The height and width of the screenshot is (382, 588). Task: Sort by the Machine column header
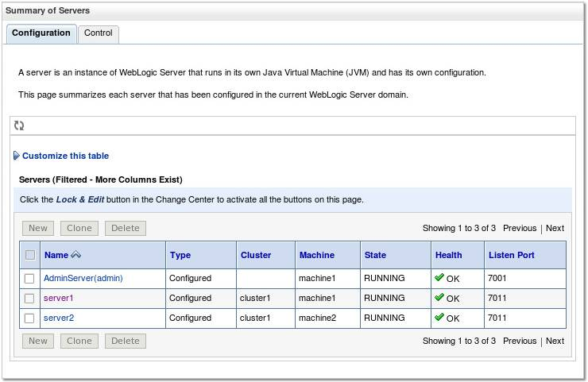point(317,255)
